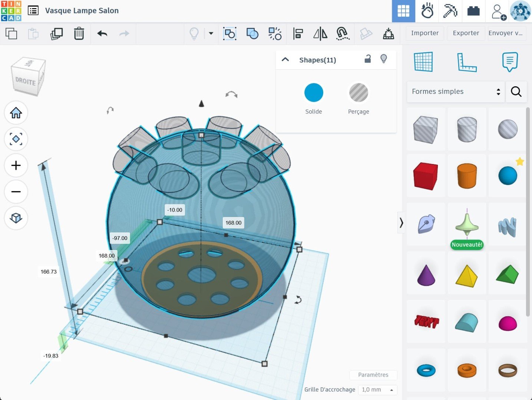The image size is (532, 400).
Task: Switch to the Blocks pickaxe view
Action: pyautogui.click(x=450, y=11)
